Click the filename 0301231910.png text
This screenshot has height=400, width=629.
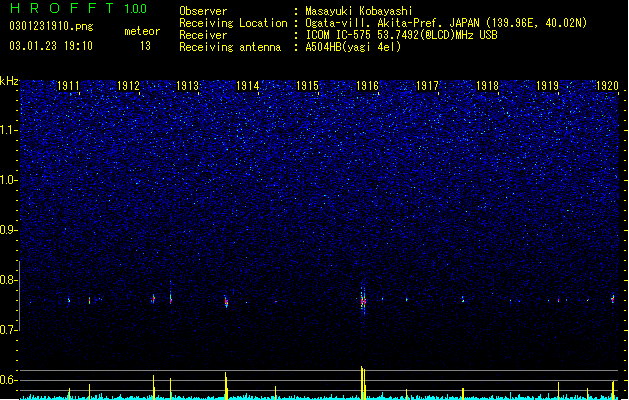coord(51,26)
